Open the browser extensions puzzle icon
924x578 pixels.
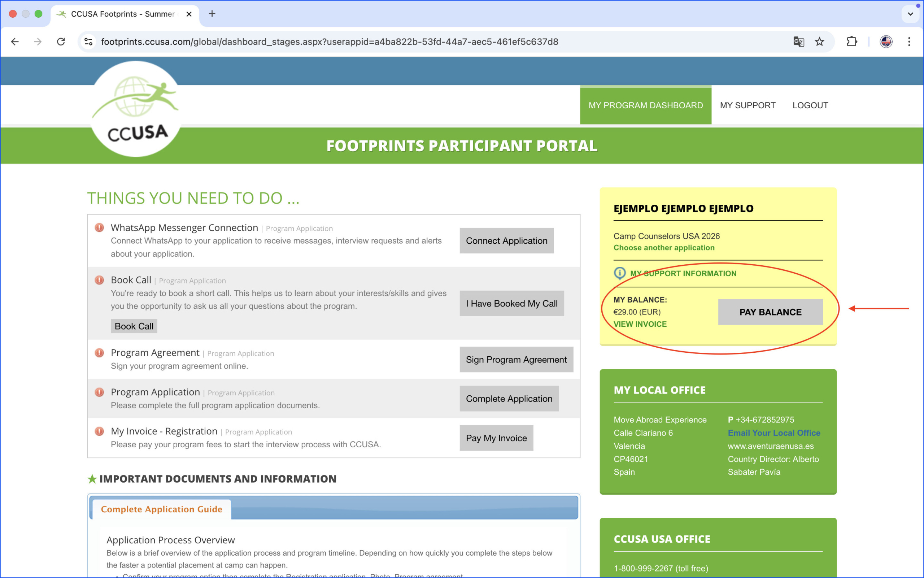[x=852, y=42]
